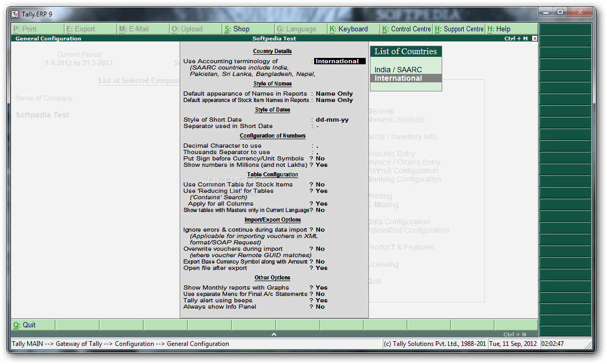Click the Softpedia Test company name
607x364 pixels.
coord(43,115)
